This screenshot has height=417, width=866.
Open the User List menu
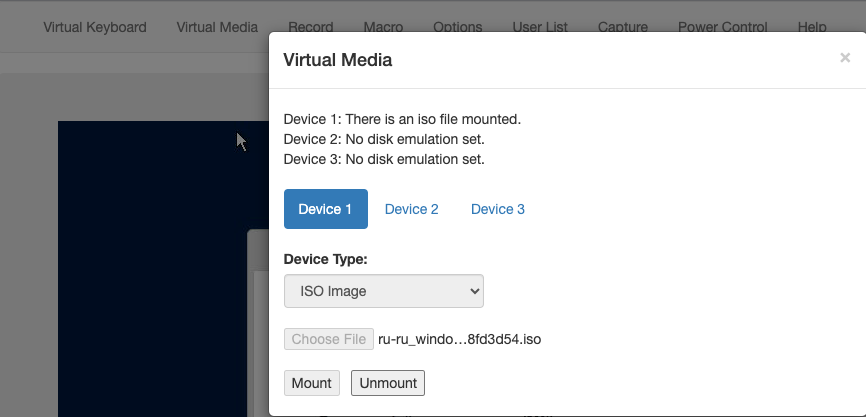[x=540, y=27]
